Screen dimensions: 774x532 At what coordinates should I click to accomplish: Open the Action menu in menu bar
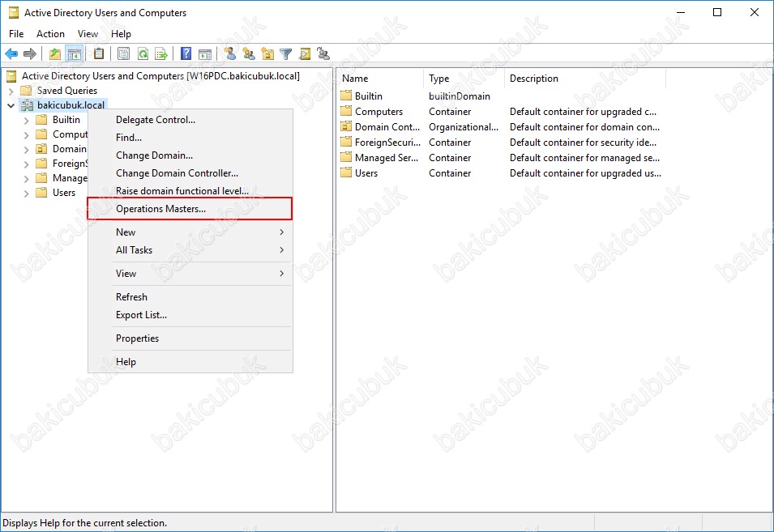click(50, 34)
